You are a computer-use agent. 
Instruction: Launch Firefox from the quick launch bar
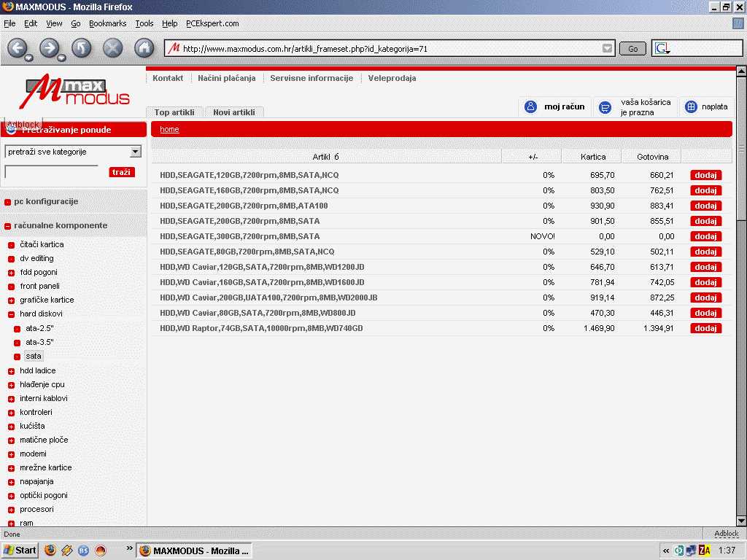[x=50, y=550]
